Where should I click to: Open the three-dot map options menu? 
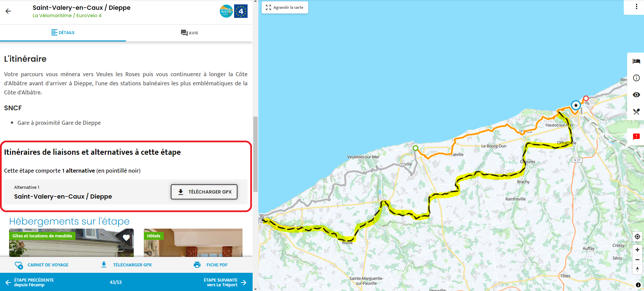[636, 7]
